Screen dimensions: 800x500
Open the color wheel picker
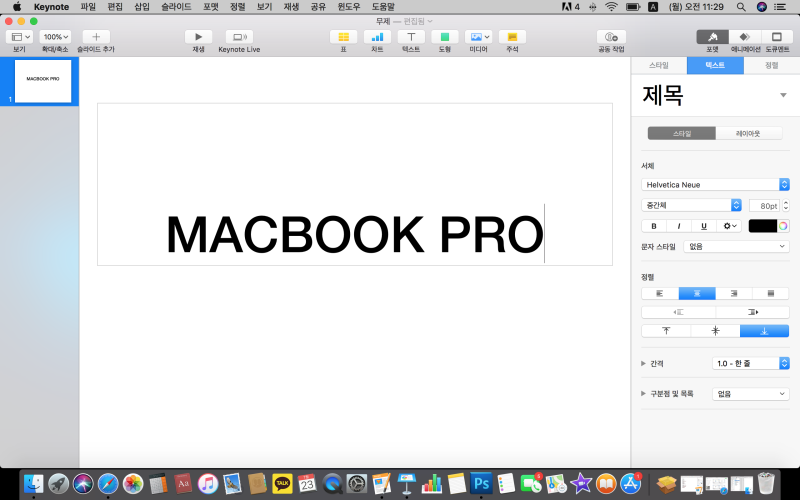click(x=783, y=226)
